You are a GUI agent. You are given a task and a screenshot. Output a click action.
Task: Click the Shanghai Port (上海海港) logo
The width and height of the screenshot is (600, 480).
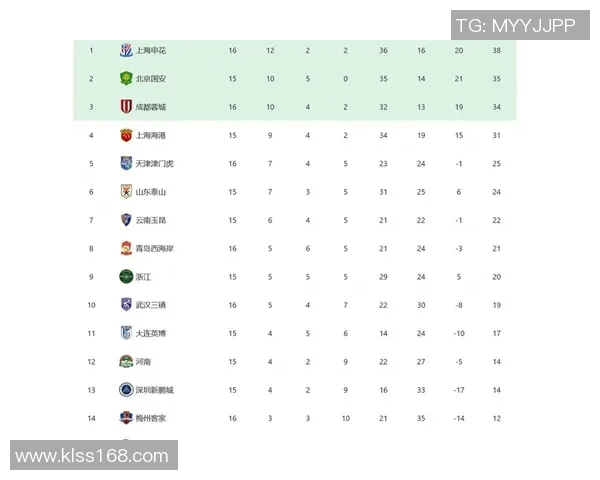pos(126,135)
